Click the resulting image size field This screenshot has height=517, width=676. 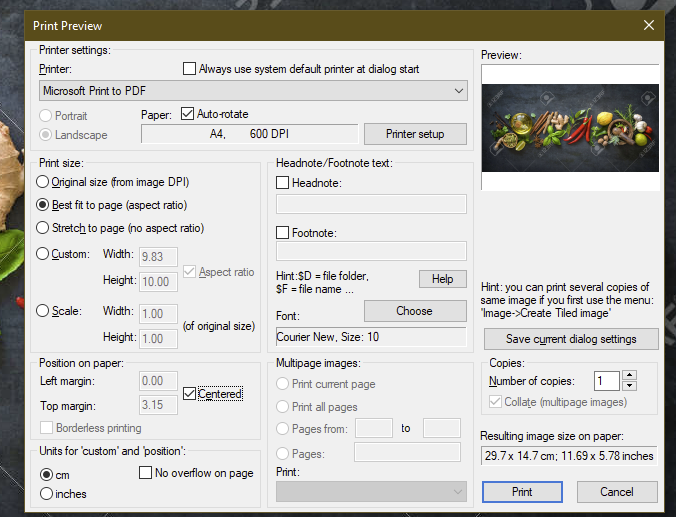569,456
